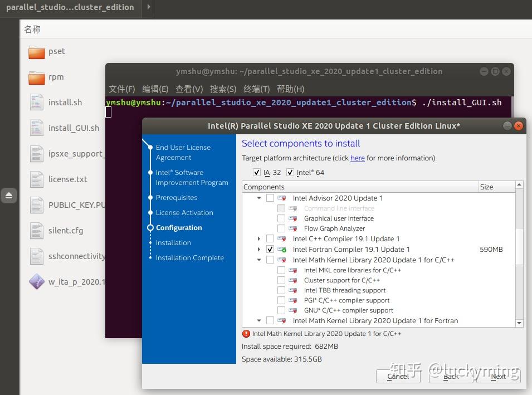This screenshot has width=532, height=395.
Task: Expand the Intel C++ Compiler tree item
Action: (x=258, y=238)
